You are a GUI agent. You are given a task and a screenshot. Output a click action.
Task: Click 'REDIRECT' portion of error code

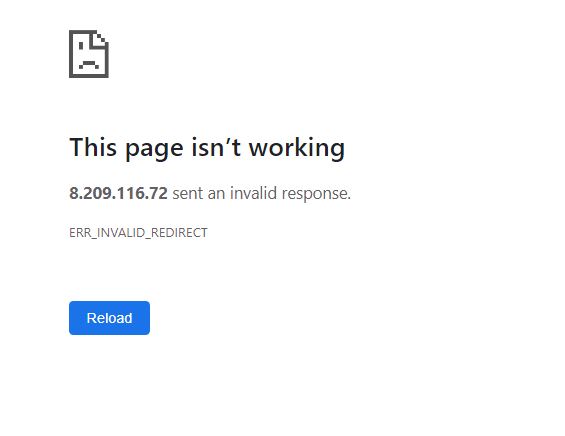click(179, 232)
